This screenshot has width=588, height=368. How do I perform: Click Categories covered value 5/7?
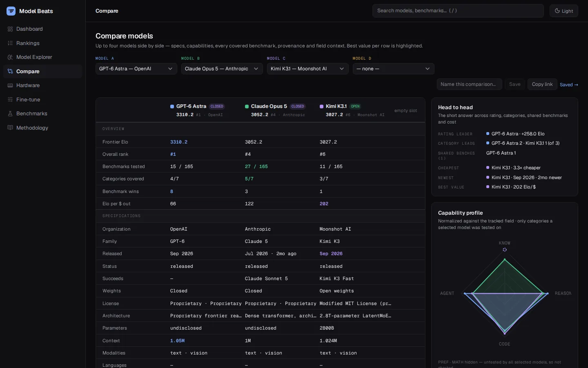click(249, 179)
